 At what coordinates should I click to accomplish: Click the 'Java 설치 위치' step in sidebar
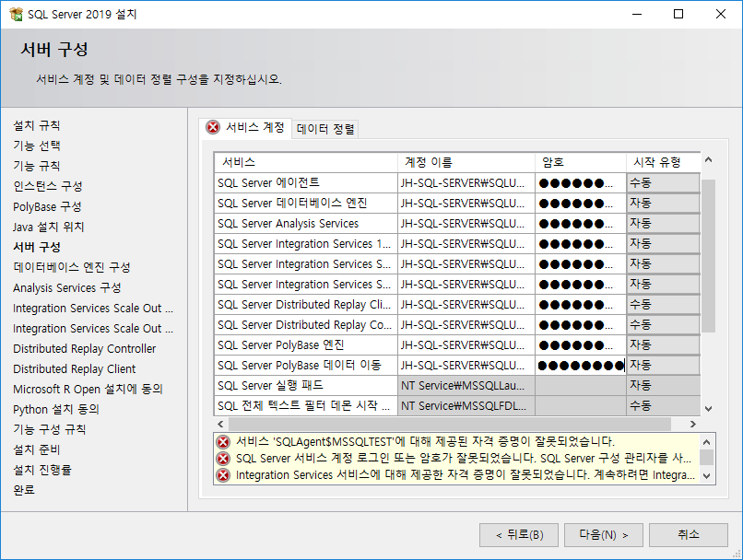pyautogui.click(x=48, y=227)
